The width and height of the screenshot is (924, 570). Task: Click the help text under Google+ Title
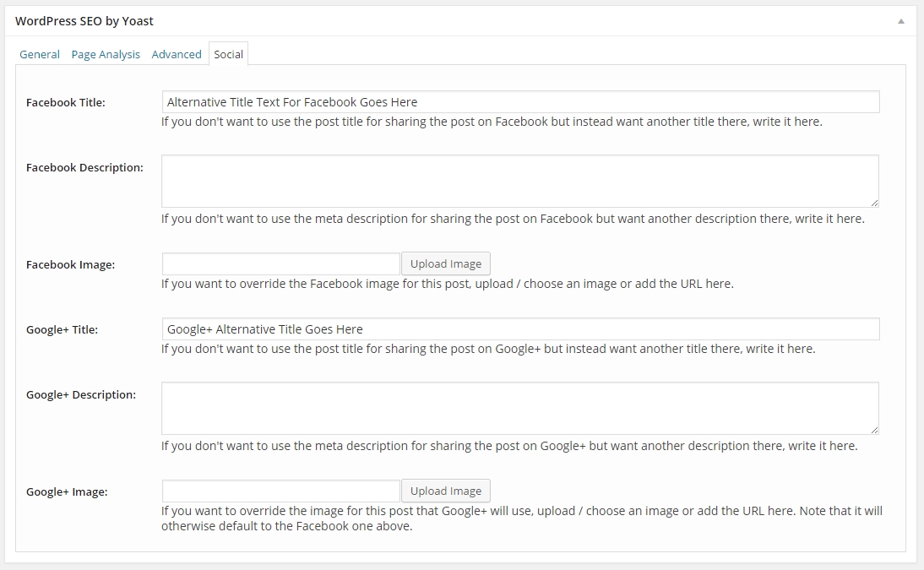click(488, 349)
